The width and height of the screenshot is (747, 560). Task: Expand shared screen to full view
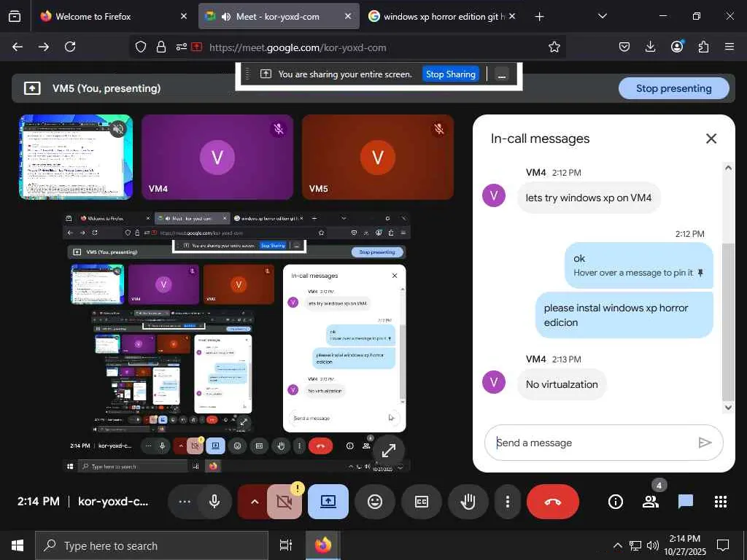coord(389,450)
